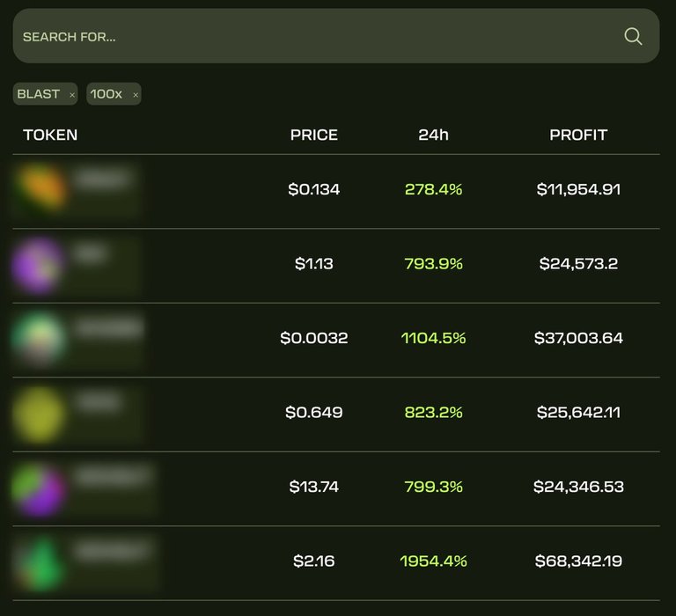Viewport: 676px width, 616px height.
Task: Click token icon in the $13.74 row
Action: coord(40,487)
